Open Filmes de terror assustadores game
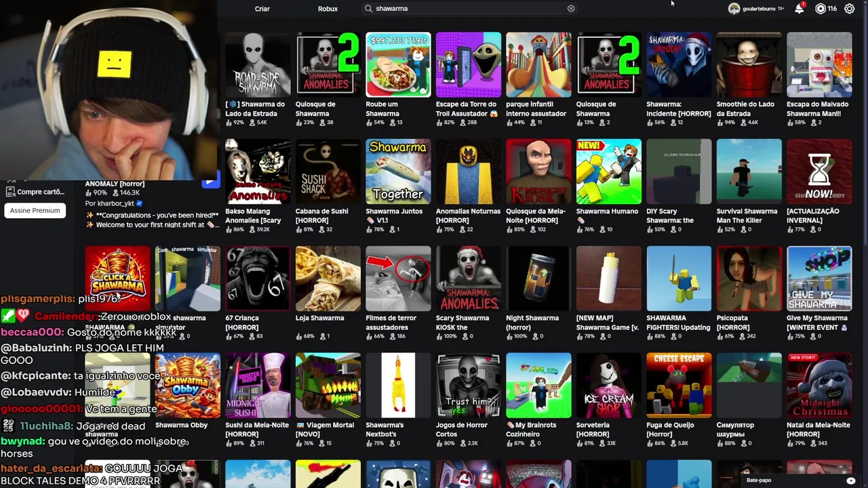Viewport: 868px width, 488px height. [398, 279]
